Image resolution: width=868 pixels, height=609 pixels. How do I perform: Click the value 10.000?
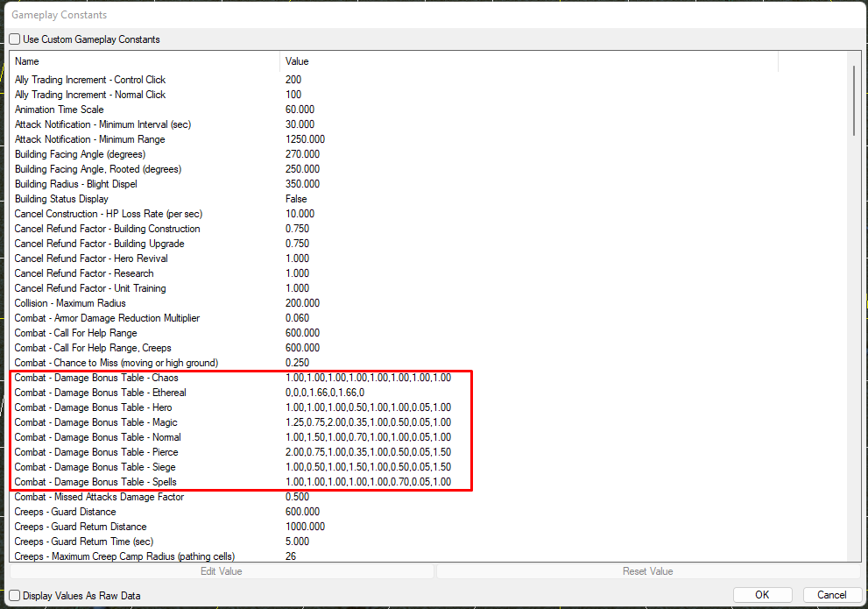pos(300,214)
